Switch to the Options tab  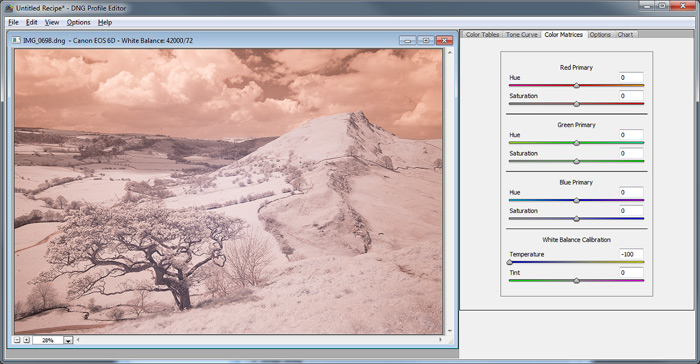[x=600, y=34]
